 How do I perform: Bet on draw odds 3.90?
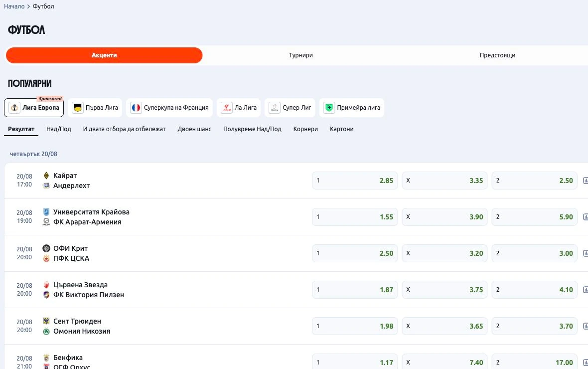pos(445,217)
